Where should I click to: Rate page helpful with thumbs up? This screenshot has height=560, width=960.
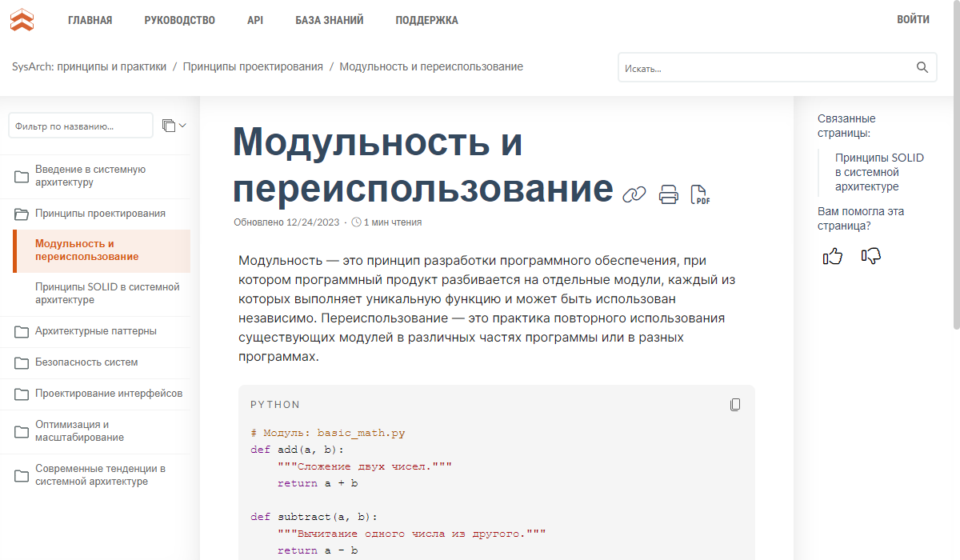(833, 257)
